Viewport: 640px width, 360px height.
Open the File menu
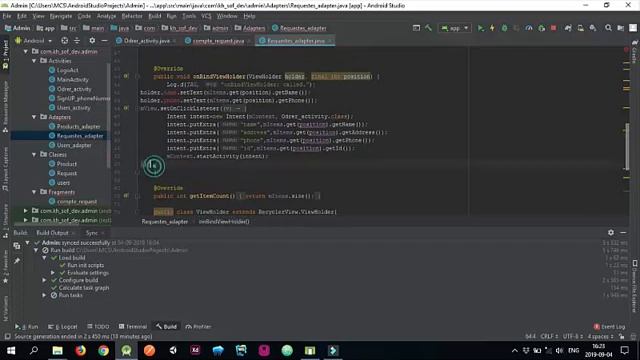pyautogui.click(x=7, y=16)
